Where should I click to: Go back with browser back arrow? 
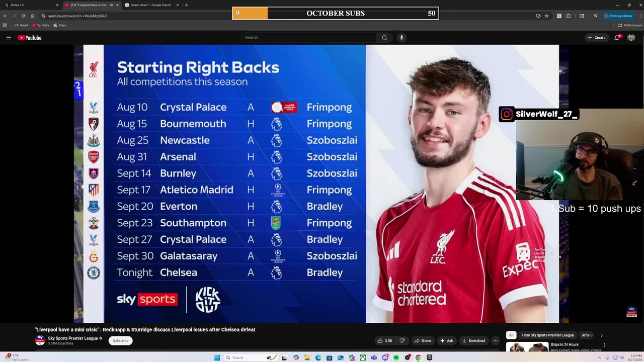tap(5, 16)
